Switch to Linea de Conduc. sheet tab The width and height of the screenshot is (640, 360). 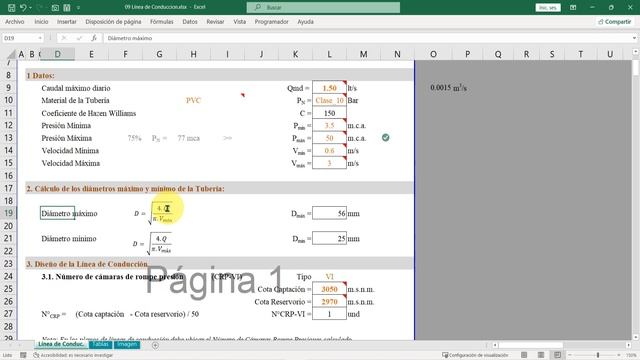pyautogui.click(x=61, y=344)
